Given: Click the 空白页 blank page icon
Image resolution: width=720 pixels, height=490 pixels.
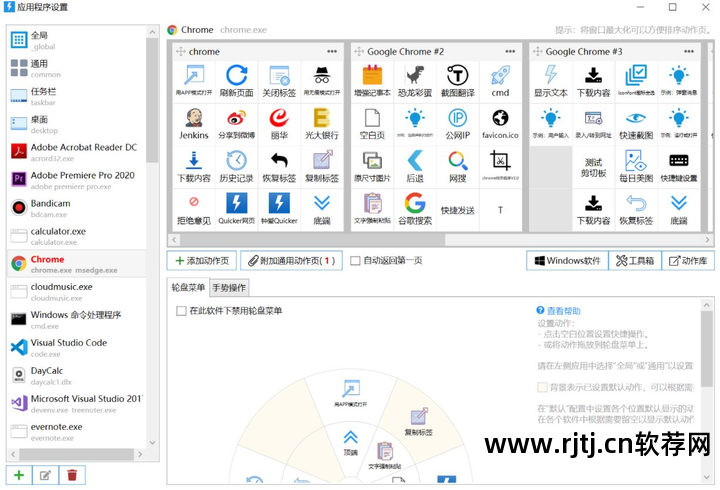Looking at the screenshot, I should pyautogui.click(x=372, y=118).
